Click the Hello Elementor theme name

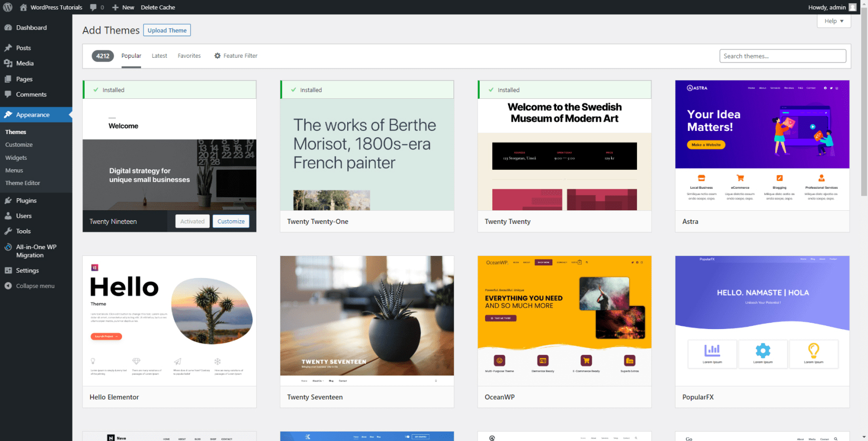[x=114, y=397]
